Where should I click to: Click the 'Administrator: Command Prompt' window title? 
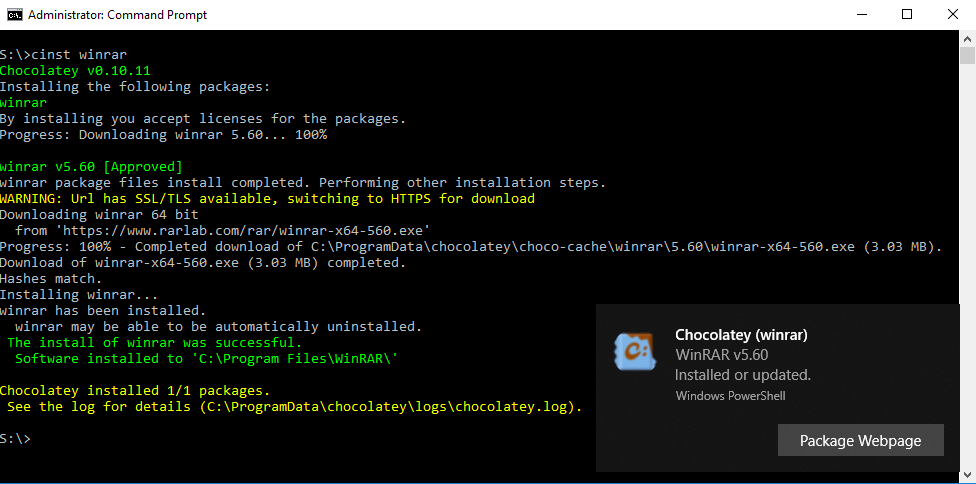pos(118,14)
